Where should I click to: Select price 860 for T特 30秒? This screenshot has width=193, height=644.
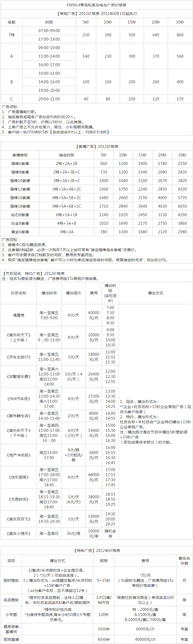coord(180,35)
